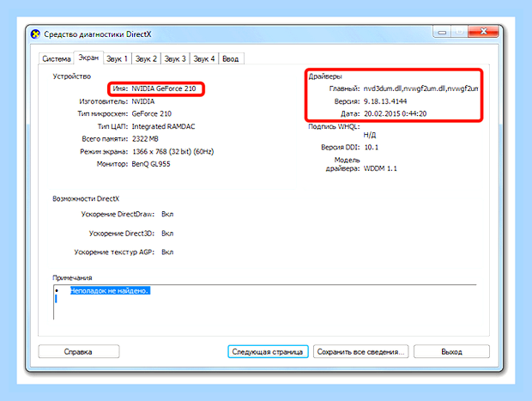532x401 pixels.
Task: Click the DirectX diagnostic title bar icon
Action: 35,34
